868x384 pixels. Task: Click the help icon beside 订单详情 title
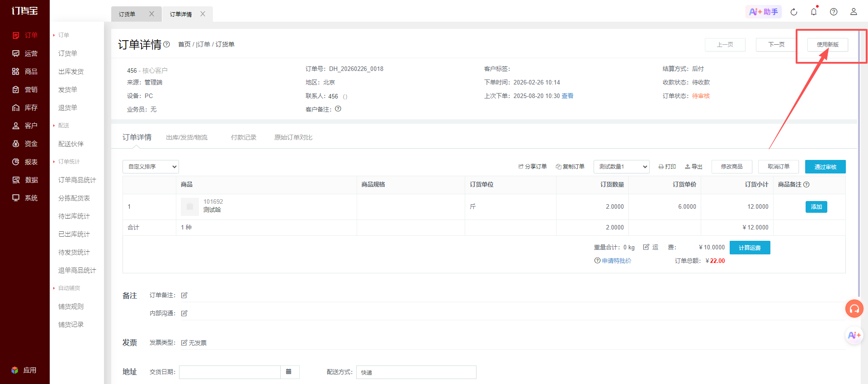(x=166, y=44)
